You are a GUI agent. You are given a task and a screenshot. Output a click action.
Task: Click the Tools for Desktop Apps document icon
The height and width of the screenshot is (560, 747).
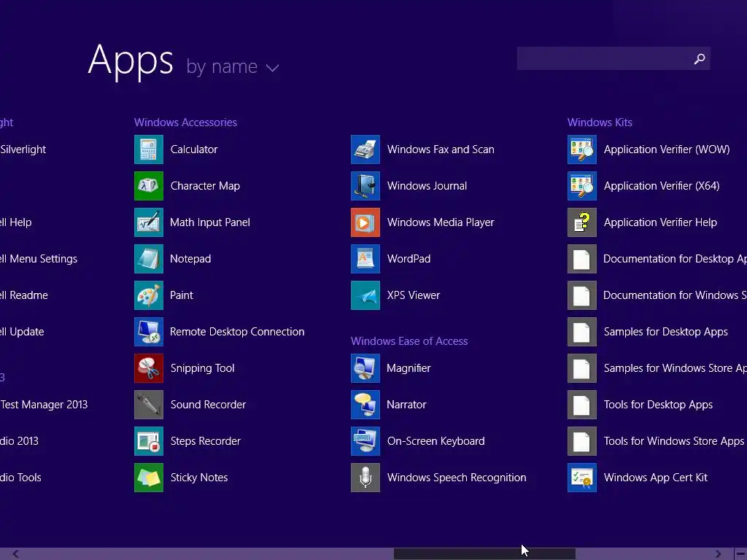[x=582, y=405]
